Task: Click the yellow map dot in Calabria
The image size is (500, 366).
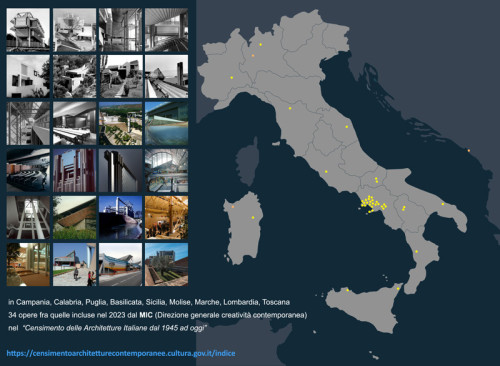Action: (416, 251)
